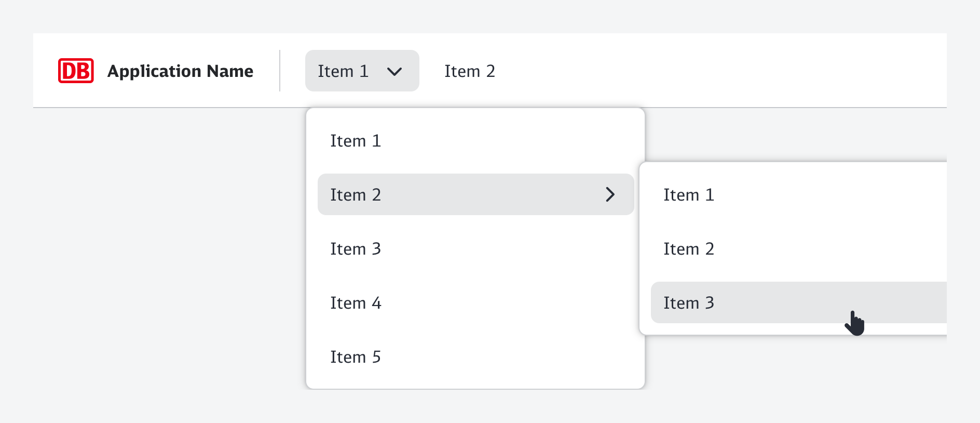Choose Item 4 in the first dropdown panel
This screenshot has width=980, height=423.
click(356, 303)
